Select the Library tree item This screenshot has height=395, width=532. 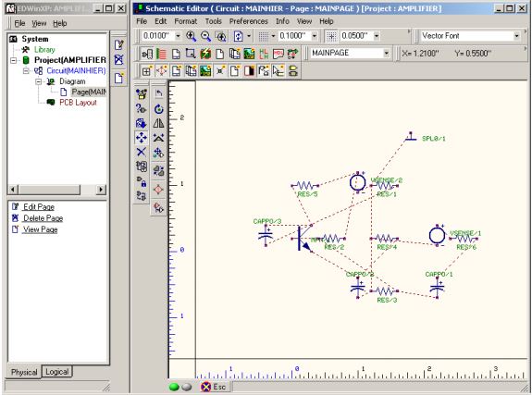click(44, 50)
